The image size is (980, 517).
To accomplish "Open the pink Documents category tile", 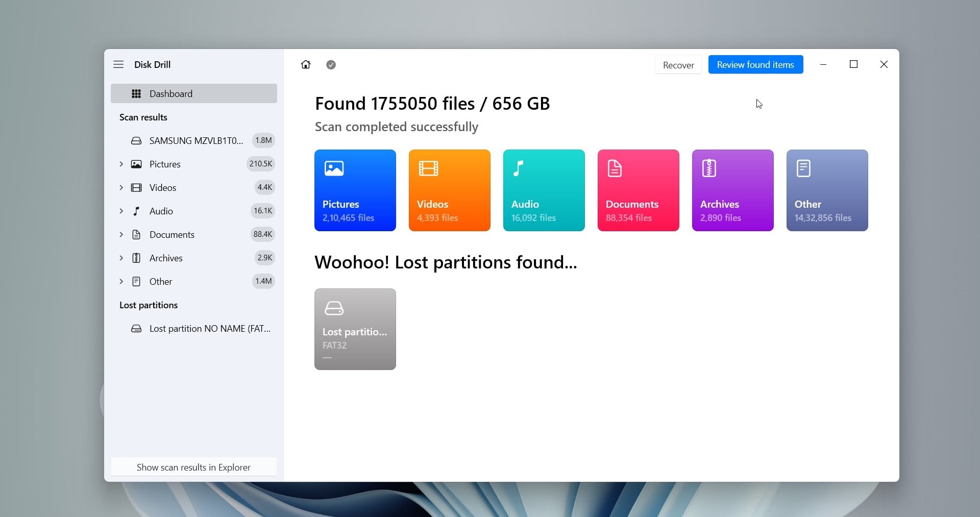I will click(639, 190).
